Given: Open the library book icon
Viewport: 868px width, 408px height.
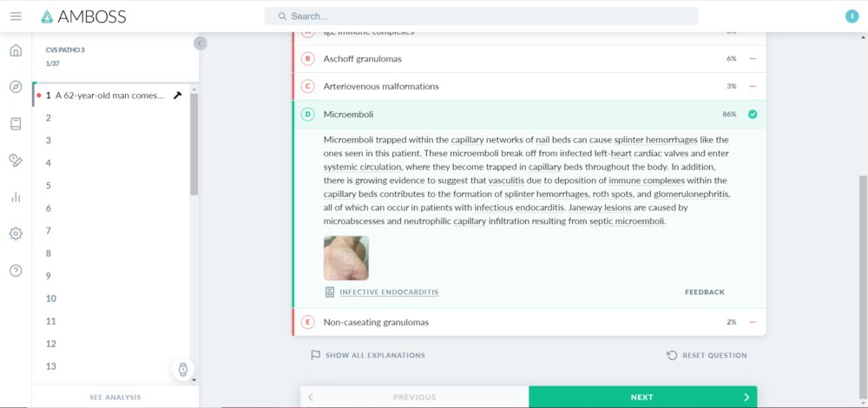Looking at the screenshot, I should [x=16, y=123].
